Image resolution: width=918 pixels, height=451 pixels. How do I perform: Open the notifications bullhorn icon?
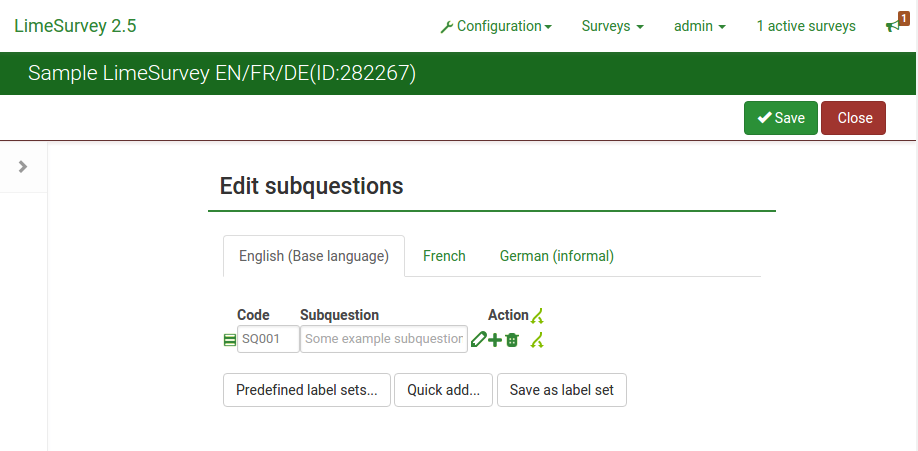coord(893,26)
